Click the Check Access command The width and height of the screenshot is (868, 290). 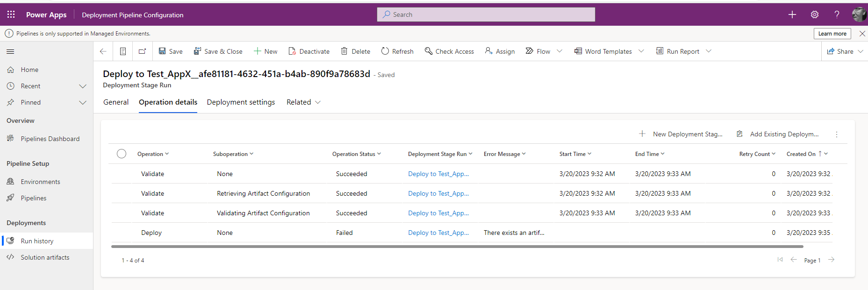pos(449,51)
